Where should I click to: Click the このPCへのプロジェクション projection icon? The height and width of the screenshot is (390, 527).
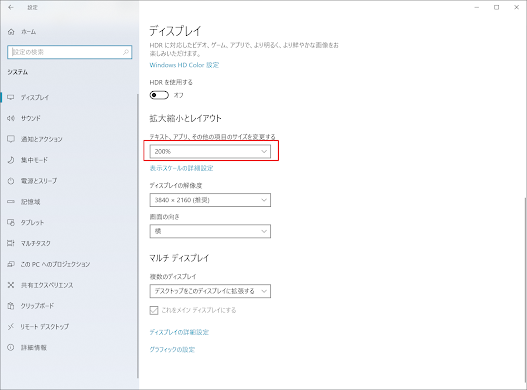(x=11, y=264)
